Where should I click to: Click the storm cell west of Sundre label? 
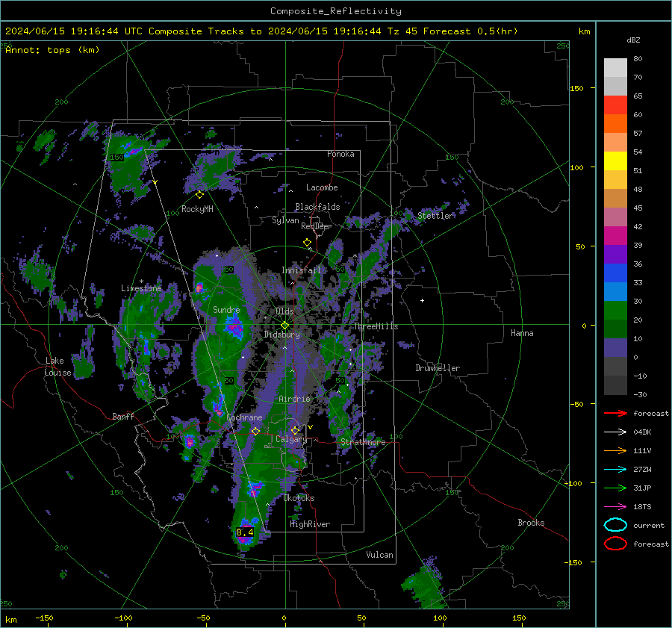(199, 287)
